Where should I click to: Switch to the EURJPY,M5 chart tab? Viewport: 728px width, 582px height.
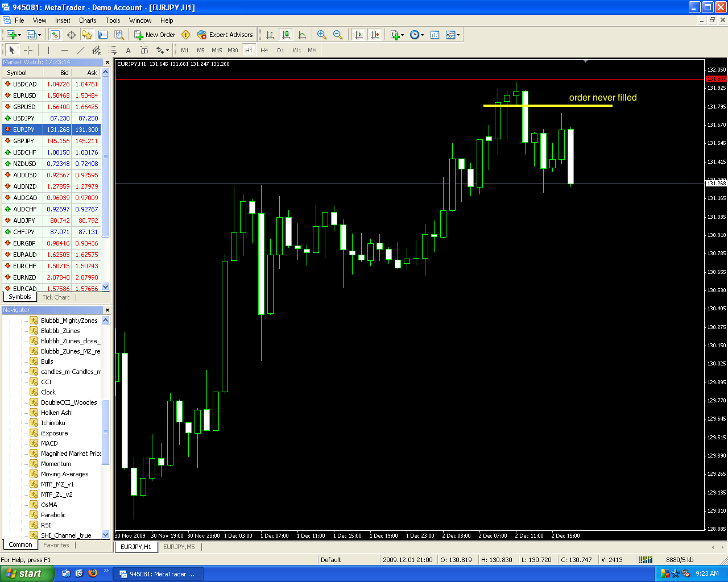tap(179, 547)
